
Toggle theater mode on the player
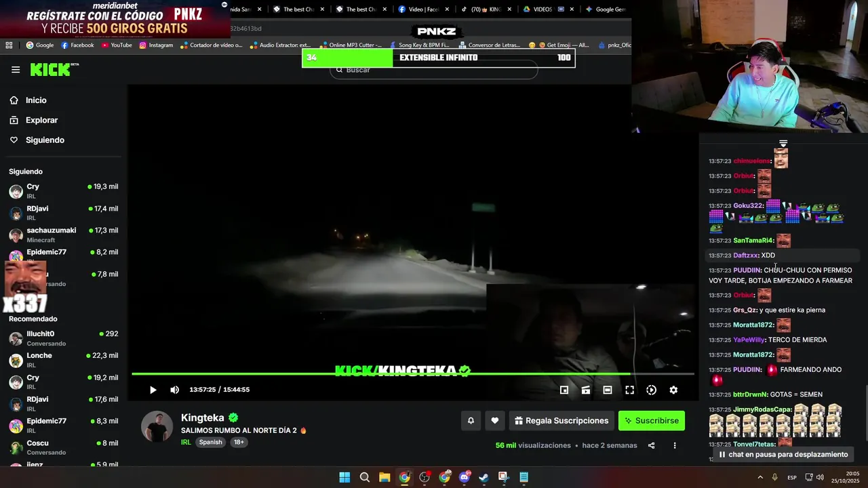pyautogui.click(x=608, y=390)
